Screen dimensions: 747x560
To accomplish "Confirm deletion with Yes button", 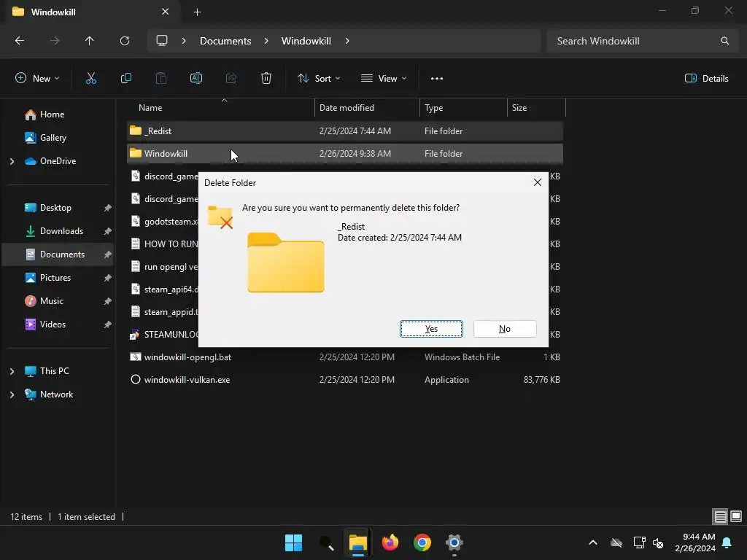I will click(x=431, y=329).
